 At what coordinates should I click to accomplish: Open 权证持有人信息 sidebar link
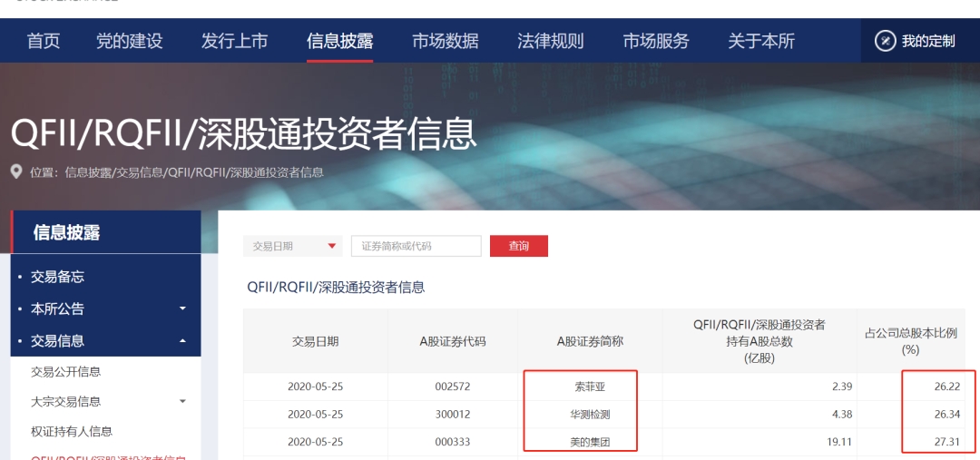coord(72,431)
